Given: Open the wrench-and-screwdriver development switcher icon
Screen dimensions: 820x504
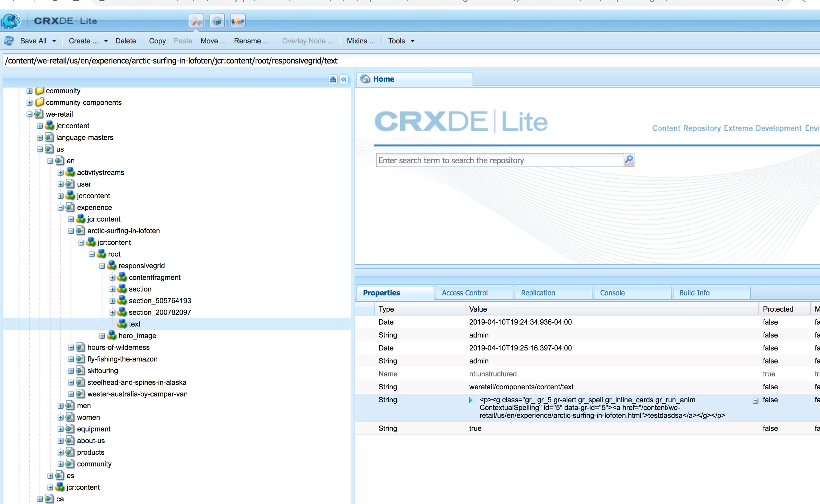Looking at the screenshot, I should tap(196, 21).
